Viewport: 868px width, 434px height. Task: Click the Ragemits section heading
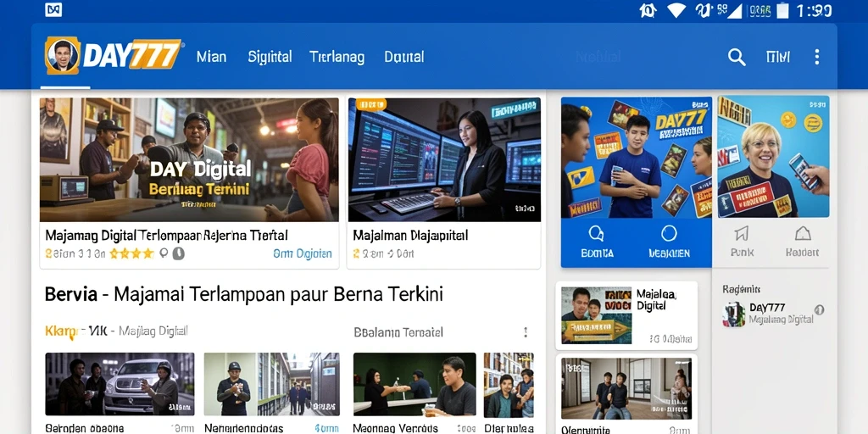pyautogui.click(x=741, y=289)
